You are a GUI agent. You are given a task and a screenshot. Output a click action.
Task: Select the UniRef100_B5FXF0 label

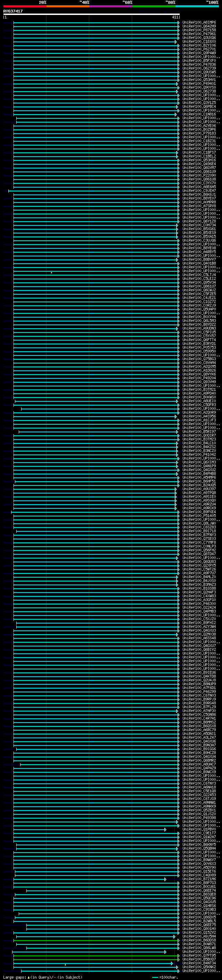coord(199,60)
